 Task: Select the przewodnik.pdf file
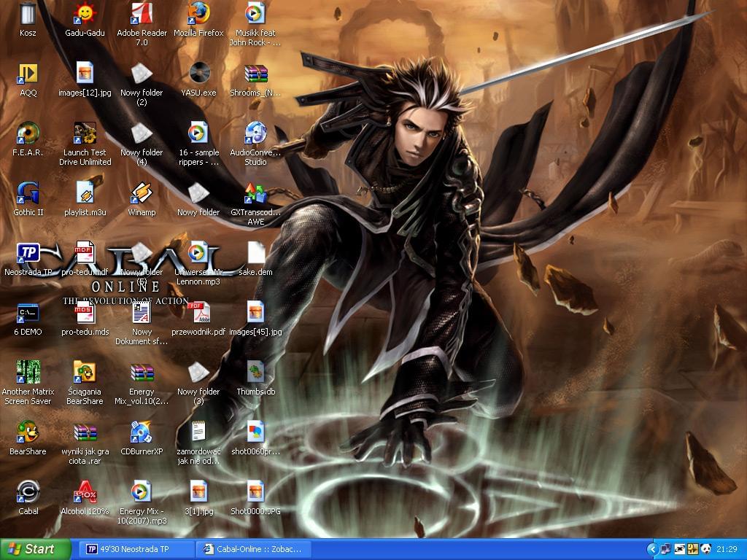(x=198, y=313)
